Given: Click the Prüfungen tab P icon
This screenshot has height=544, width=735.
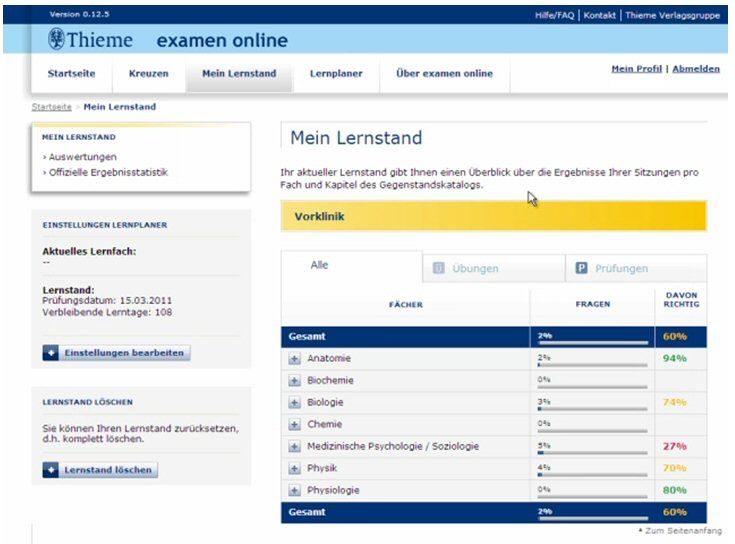Looking at the screenshot, I should 581,268.
